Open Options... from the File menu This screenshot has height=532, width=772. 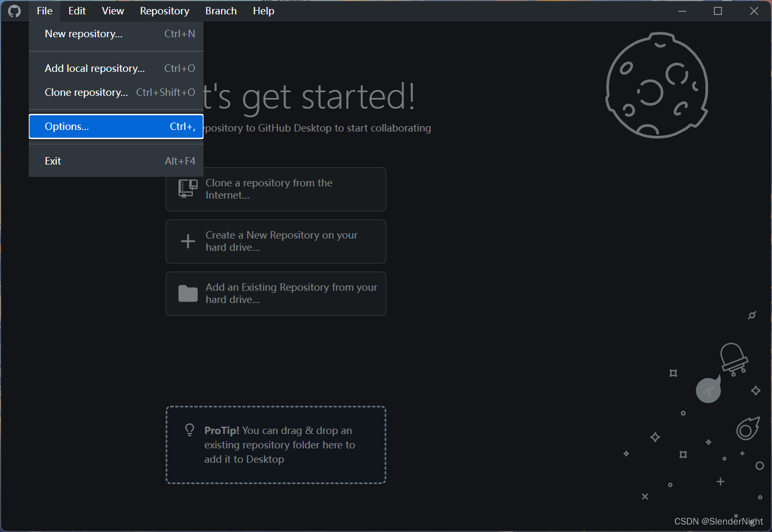point(116,127)
